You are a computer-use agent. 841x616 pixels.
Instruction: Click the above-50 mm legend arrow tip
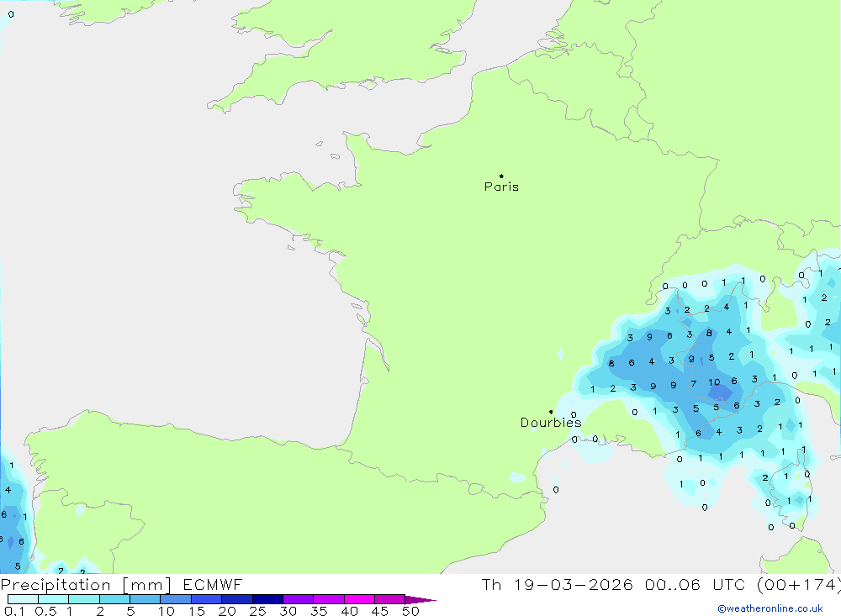(420, 600)
